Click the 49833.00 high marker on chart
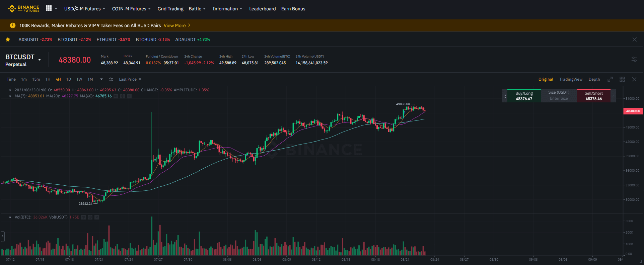Image resolution: width=644 pixels, height=265 pixels. click(x=403, y=104)
